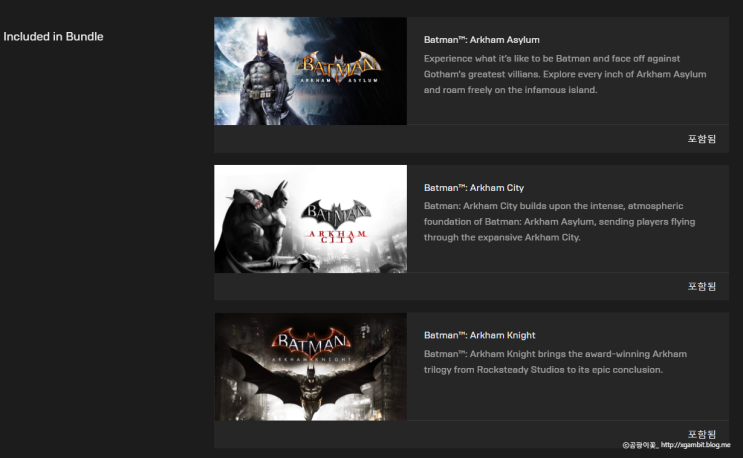Open the Batman: Arkham City cover thumbnail
743x458 pixels.
310,219
